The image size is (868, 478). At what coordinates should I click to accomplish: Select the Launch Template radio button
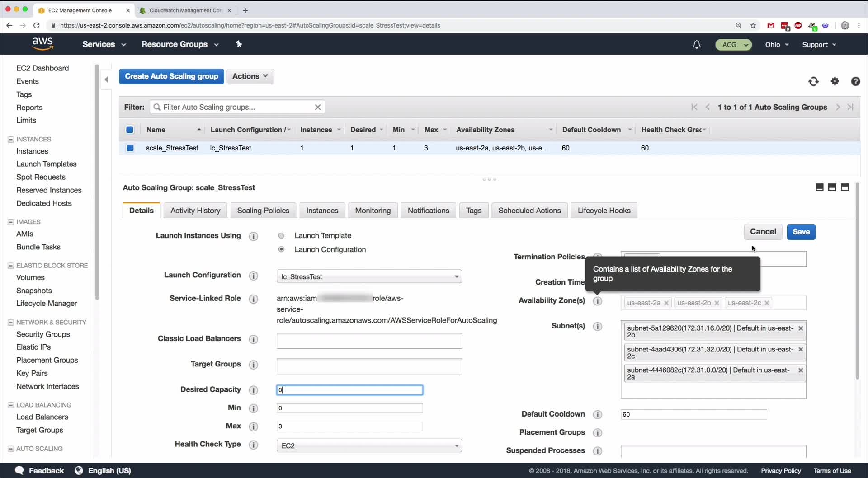point(281,236)
